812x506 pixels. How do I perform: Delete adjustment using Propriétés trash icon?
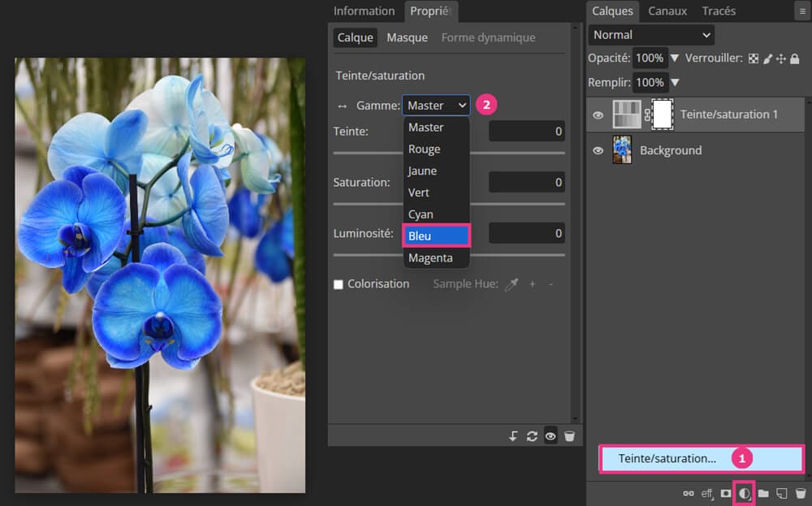[x=569, y=436]
